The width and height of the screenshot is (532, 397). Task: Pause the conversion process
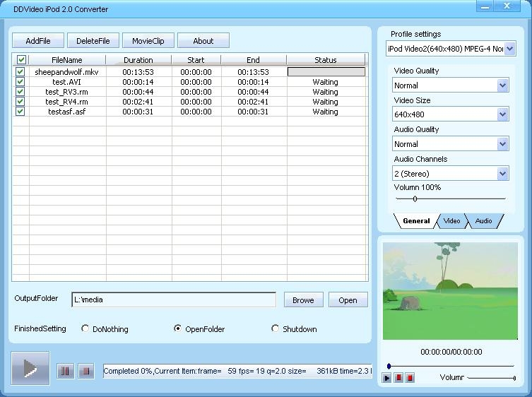65,371
